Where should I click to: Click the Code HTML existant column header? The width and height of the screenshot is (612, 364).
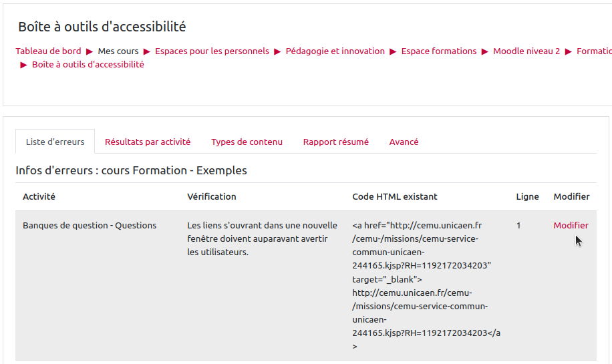(x=394, y=196)
